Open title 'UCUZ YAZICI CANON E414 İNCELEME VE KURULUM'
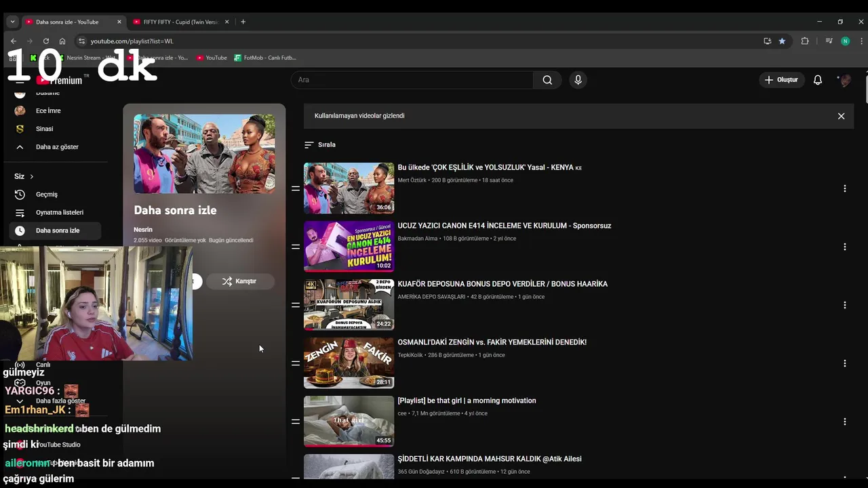Image resolution: width=868 pixels, height=488 pixels. [505, 226]
